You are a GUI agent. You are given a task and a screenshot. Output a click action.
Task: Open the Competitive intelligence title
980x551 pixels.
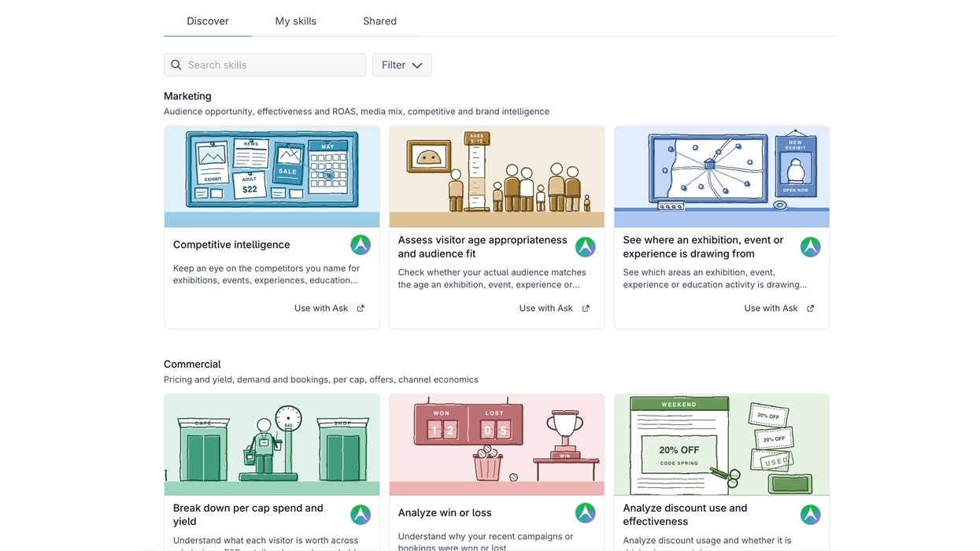pyautogui.click(x=231, y=245)
